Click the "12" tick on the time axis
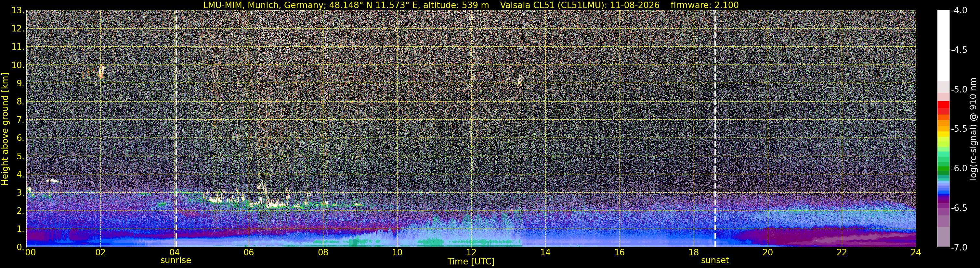 click(x=471, y=252)
